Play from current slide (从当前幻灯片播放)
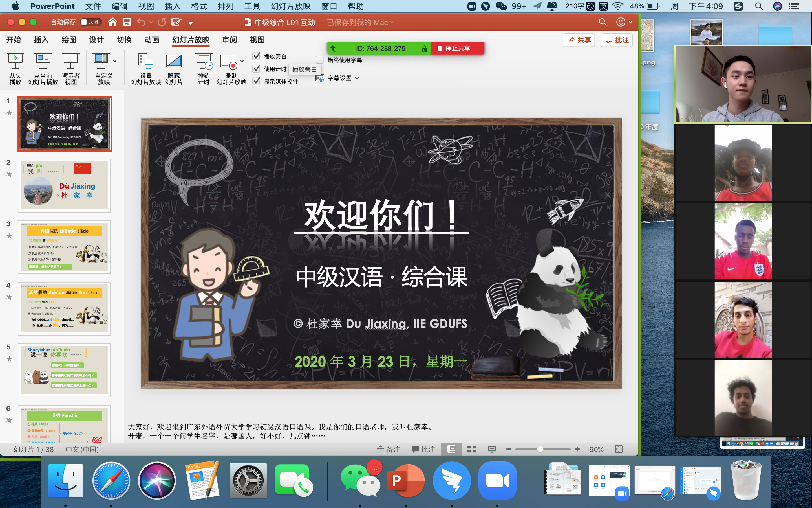 pyautogui.click(x=43, y=69)
